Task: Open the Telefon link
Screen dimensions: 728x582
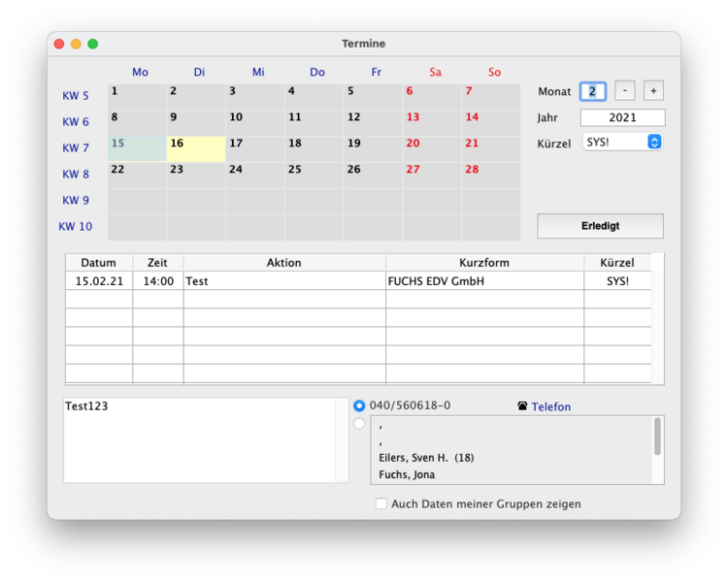Action: pos(551,406)
